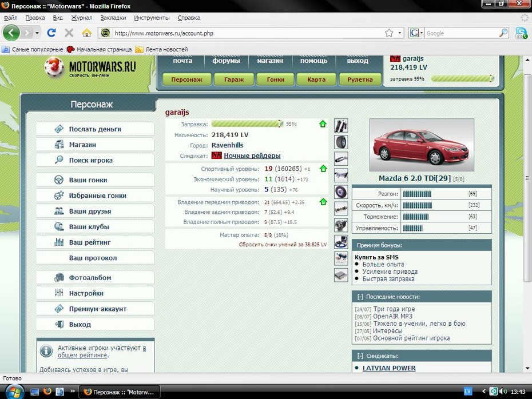Open the back-forward history dropdown
This screenshot has width=532, height=399.
pyautogui.click(x=37, y=33)
